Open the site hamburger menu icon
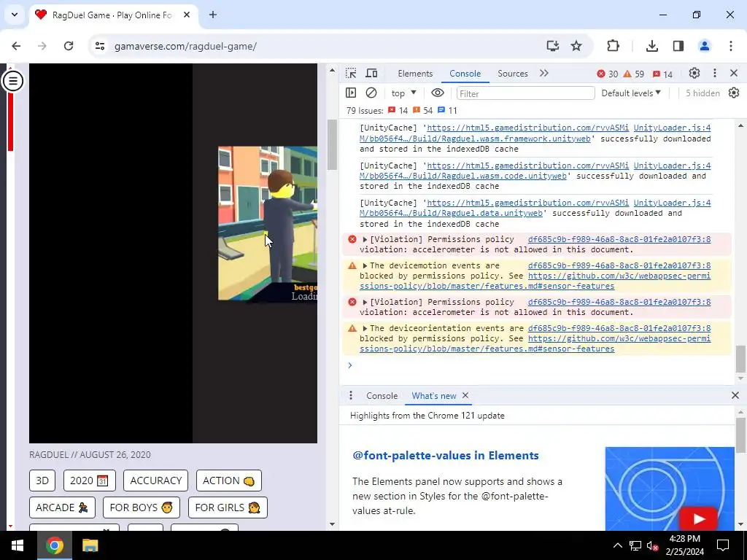This screenshot has width=747, height=560. 13,81
